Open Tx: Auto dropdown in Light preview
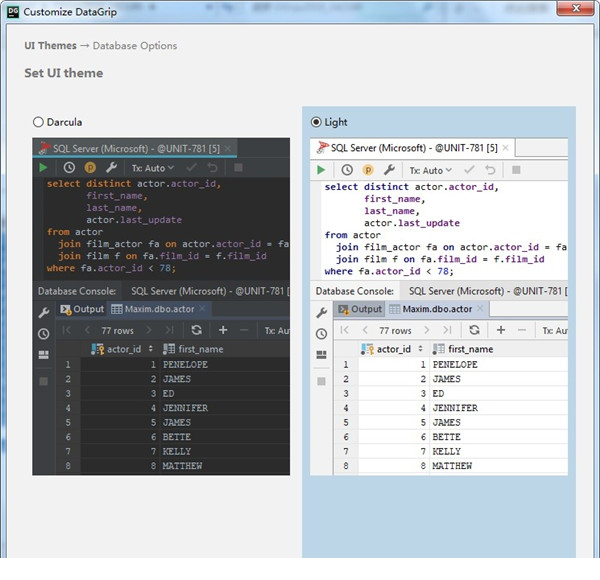The width and height of the screenshot is (600, 580). pos(430,170)
